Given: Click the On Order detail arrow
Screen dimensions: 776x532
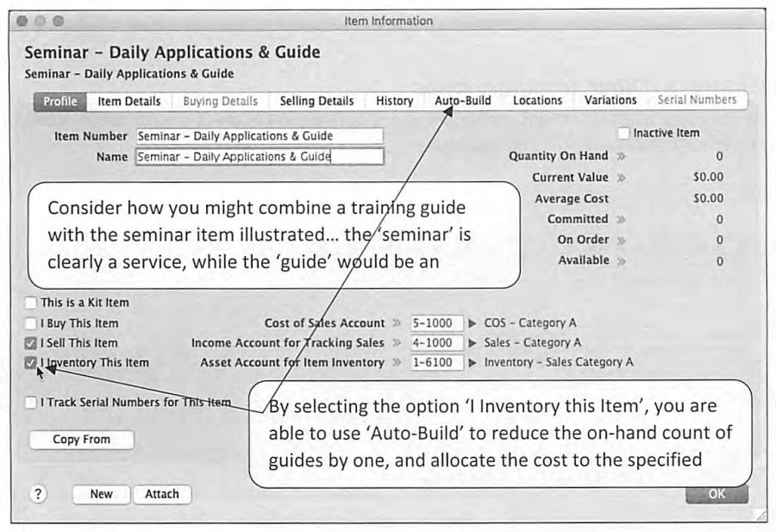Looking at the screenshot, I should click(x=621, y=240).
